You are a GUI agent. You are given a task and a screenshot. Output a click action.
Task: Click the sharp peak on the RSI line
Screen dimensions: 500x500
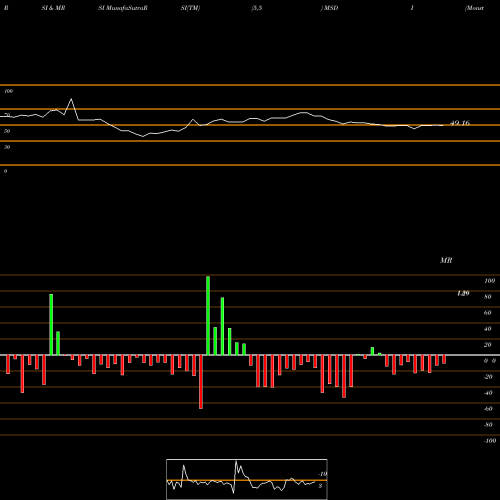(71, 99)
